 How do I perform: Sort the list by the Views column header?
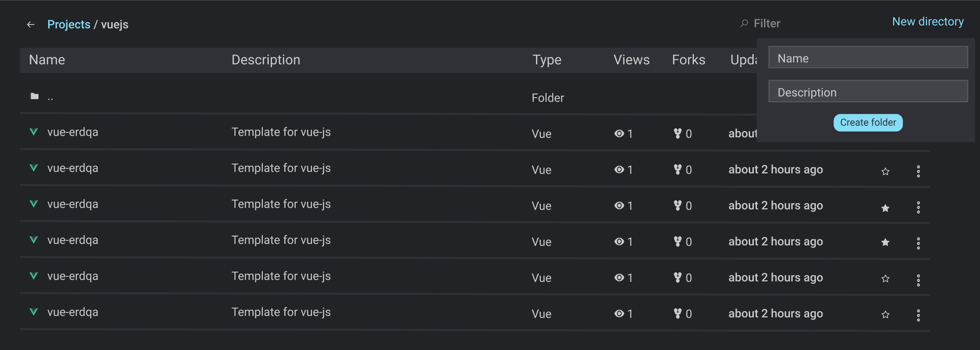click(x=631, y=60)
